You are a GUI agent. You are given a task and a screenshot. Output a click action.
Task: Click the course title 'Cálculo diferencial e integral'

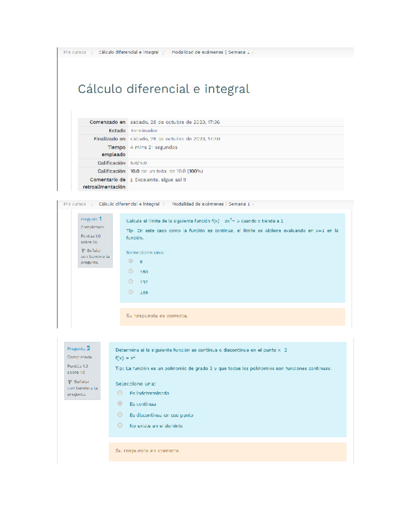point(164,89)
